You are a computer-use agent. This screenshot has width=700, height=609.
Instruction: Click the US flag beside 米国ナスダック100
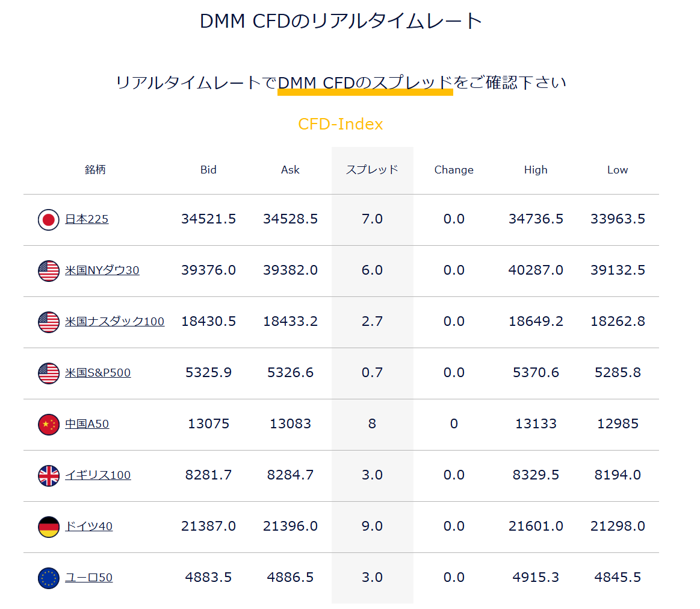click(49, 321)
